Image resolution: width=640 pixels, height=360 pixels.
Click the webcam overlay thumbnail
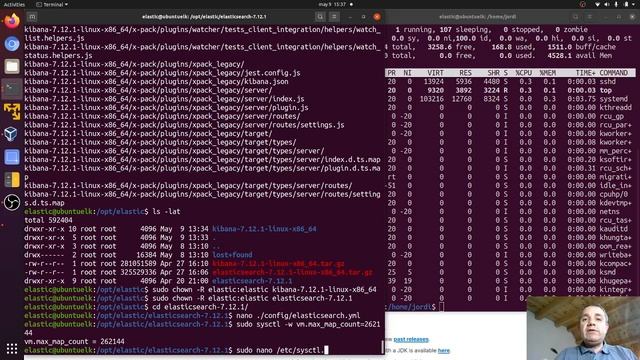click(583, 328)
